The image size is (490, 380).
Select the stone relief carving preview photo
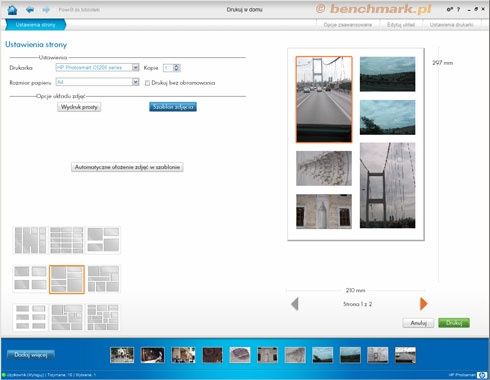point(324,168)
